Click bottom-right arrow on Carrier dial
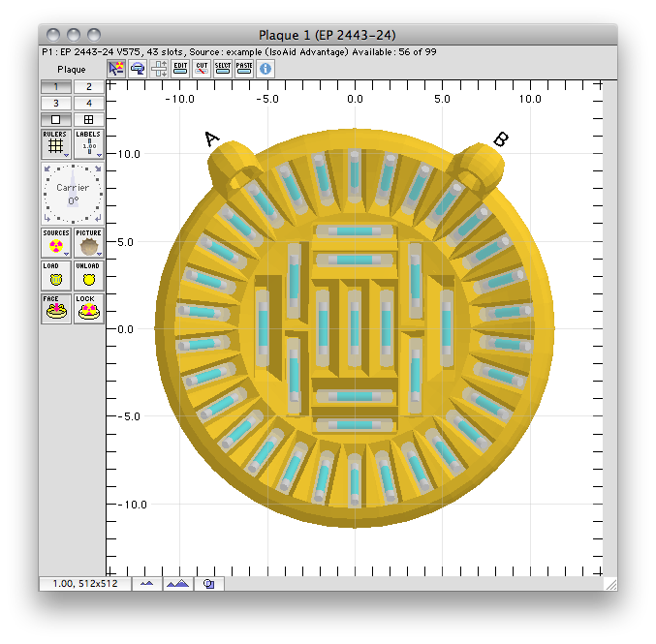 [x=98, y=218]
